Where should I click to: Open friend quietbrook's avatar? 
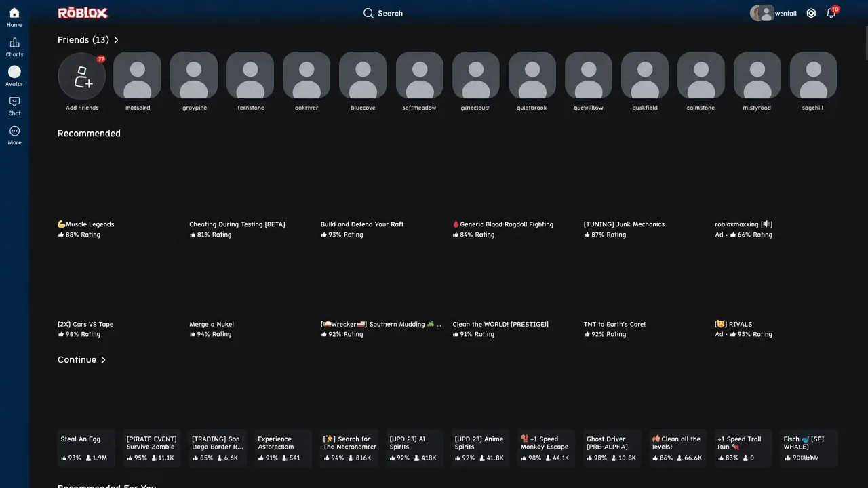click(532, 77)
